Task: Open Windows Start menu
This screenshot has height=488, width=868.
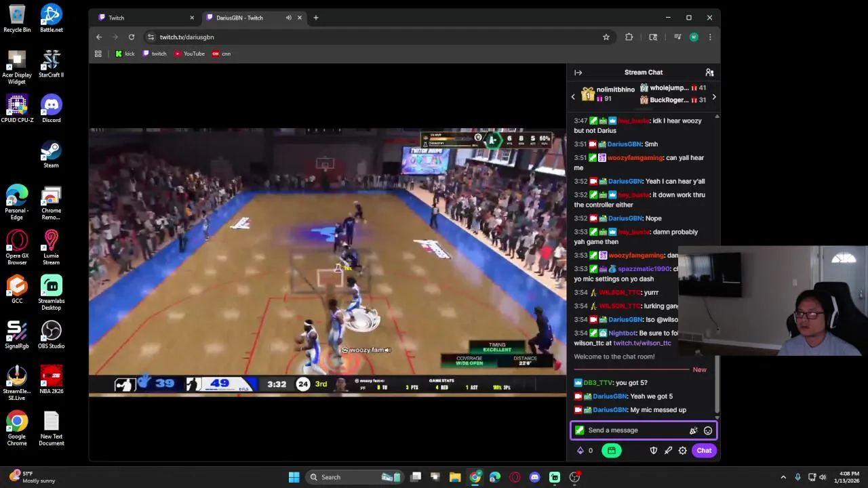Action: [x=294, y=477]
